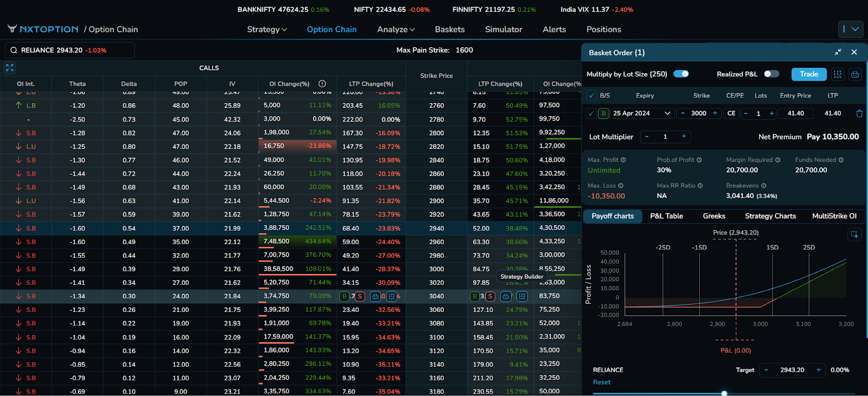Viewport: 868px width, 396px height.
Task: Decrease Lot Multiplier with minus
Action: click(x=647, y=137)
